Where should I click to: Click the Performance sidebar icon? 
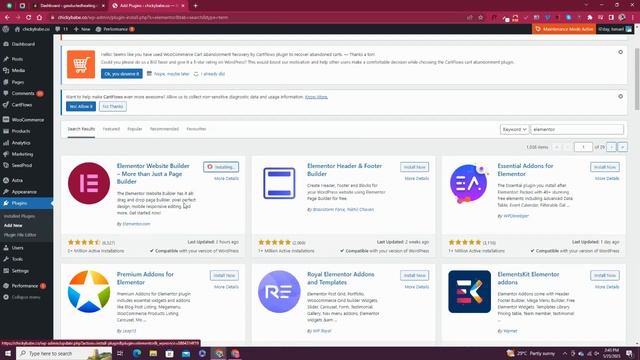click(6, 286)
